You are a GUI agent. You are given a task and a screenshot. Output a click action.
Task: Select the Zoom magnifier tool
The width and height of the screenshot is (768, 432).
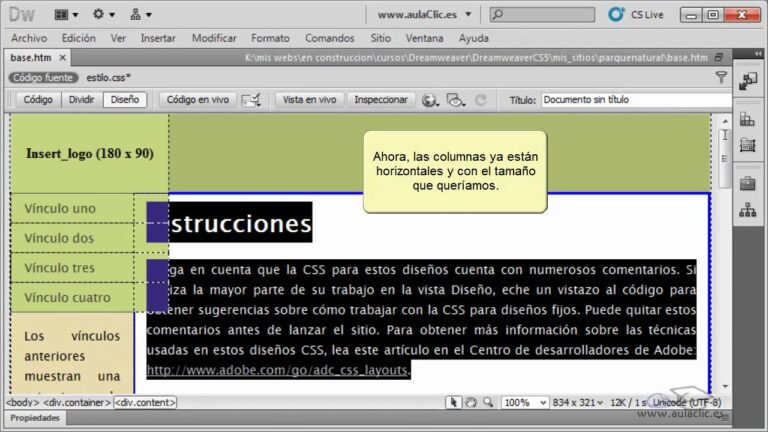point(488,403)
